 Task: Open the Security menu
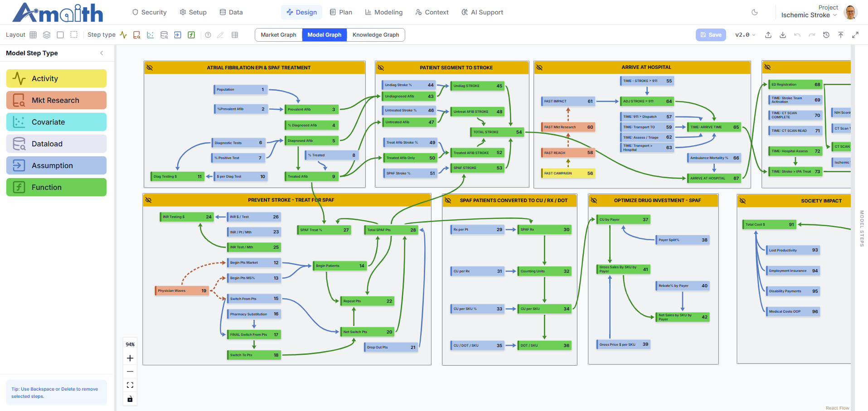(150, 12)
